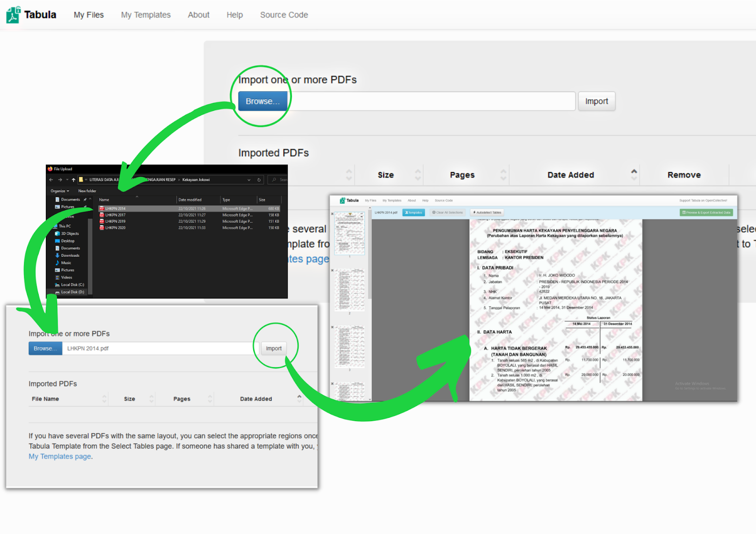Remove page 2 using its thumbnail X
The width and height of the screenshot is (756, 534).
(332, 271)
